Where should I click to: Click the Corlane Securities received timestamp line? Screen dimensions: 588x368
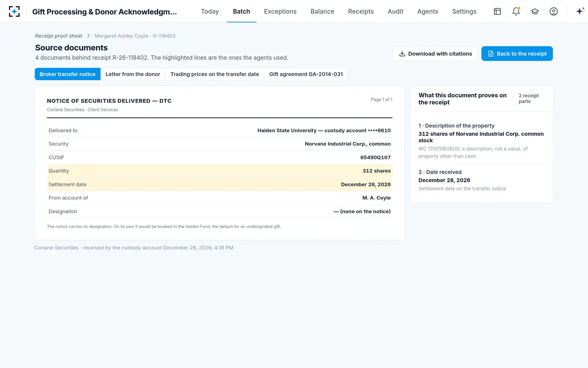134,248
